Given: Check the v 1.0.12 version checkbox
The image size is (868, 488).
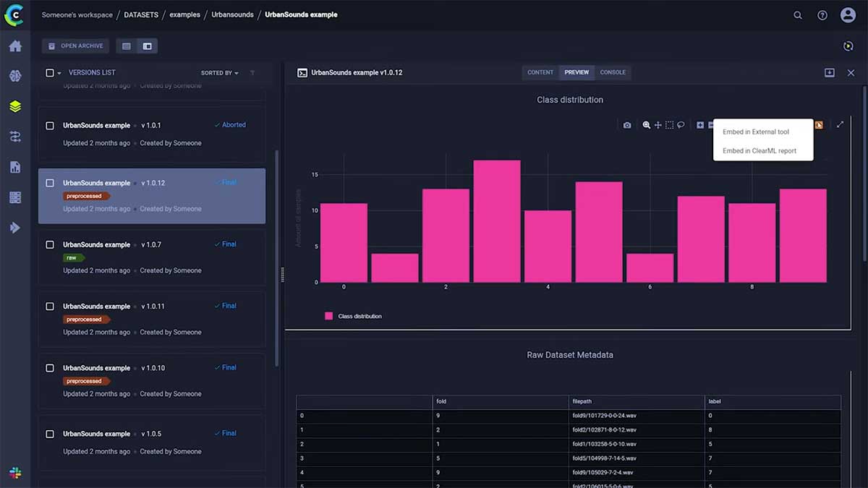Looking at the screenshot, I should click(50, 184).
